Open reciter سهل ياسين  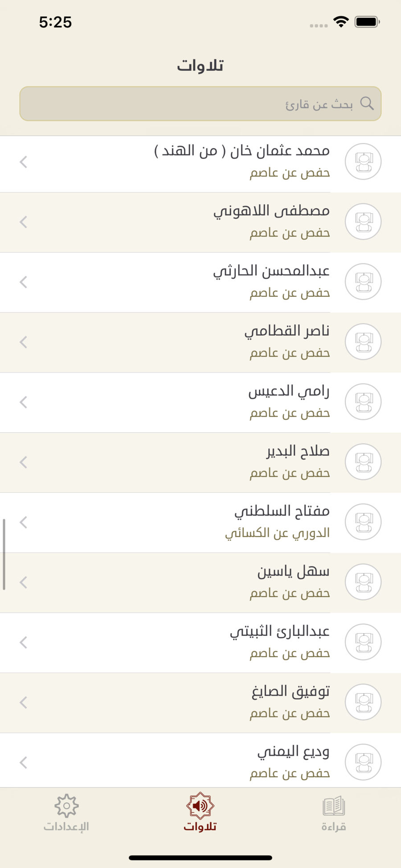click(200, 582)
